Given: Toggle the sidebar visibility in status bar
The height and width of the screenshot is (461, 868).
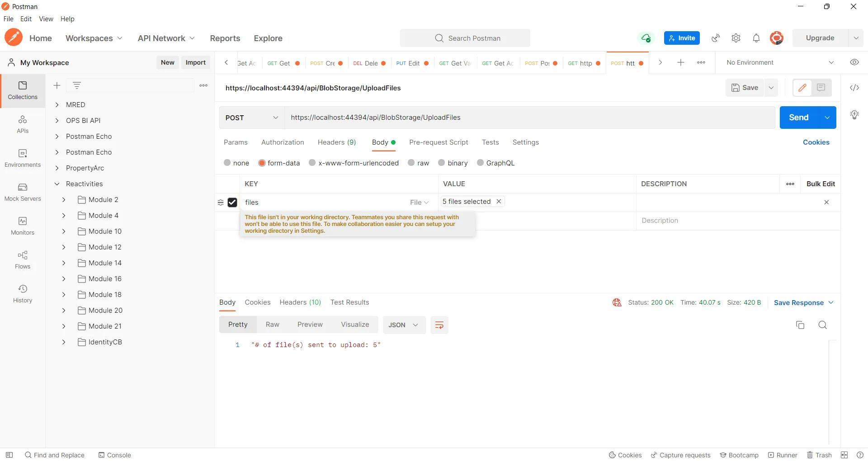Looking at the screenshot, I should 9,455.
